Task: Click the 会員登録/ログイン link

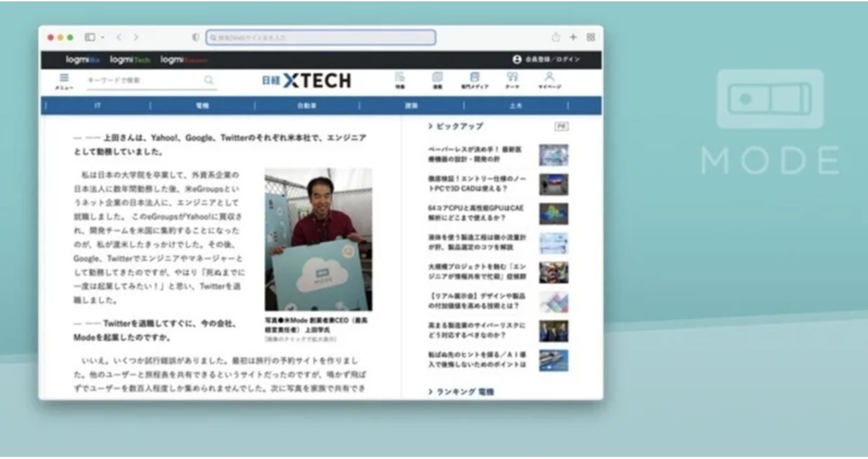Action: (x=547, y=60)
